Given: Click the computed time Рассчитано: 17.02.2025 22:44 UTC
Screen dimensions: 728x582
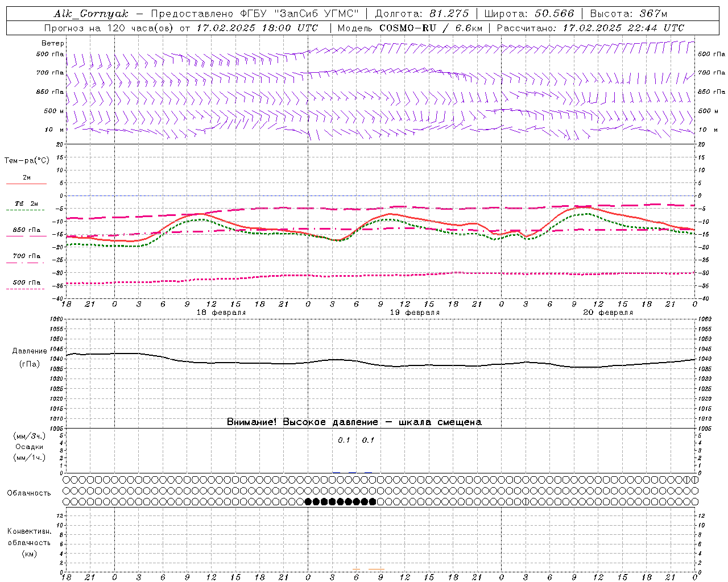Looking at the screenshot, I should [590, 28].
